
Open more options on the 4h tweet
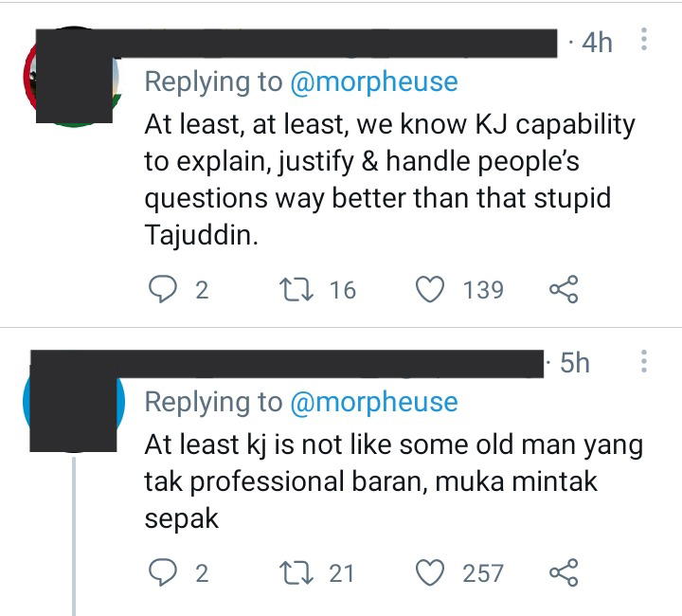(644, 39)
